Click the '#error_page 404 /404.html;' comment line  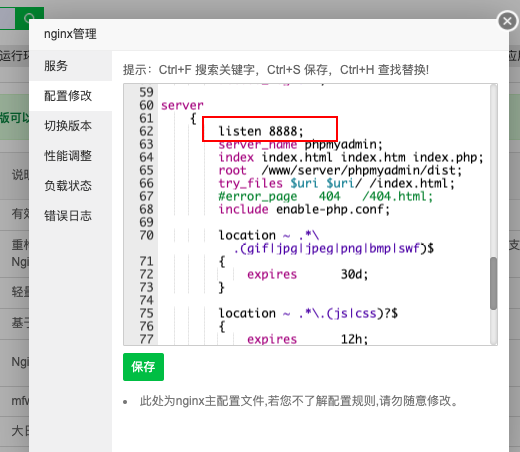pyautogui.click(x=325, y=196)
